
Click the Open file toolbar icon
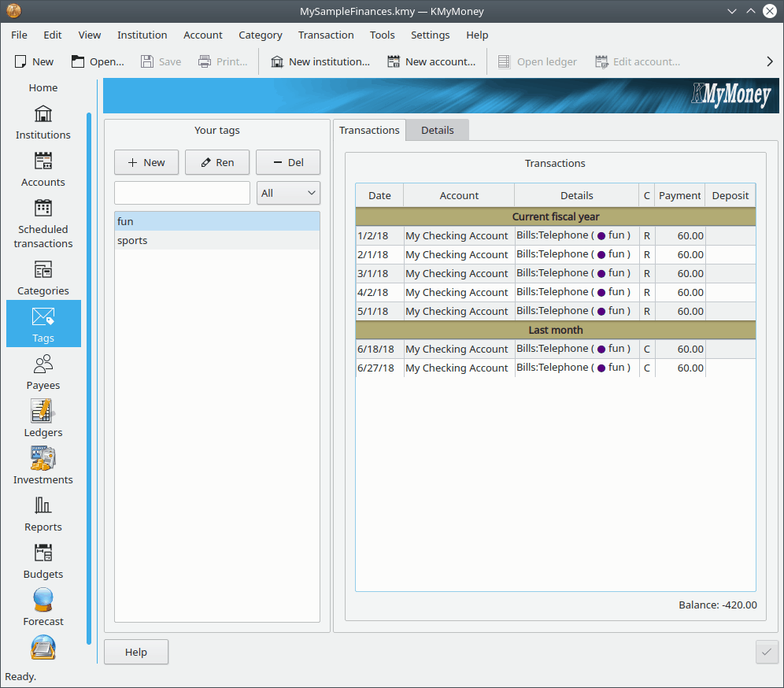77,61
